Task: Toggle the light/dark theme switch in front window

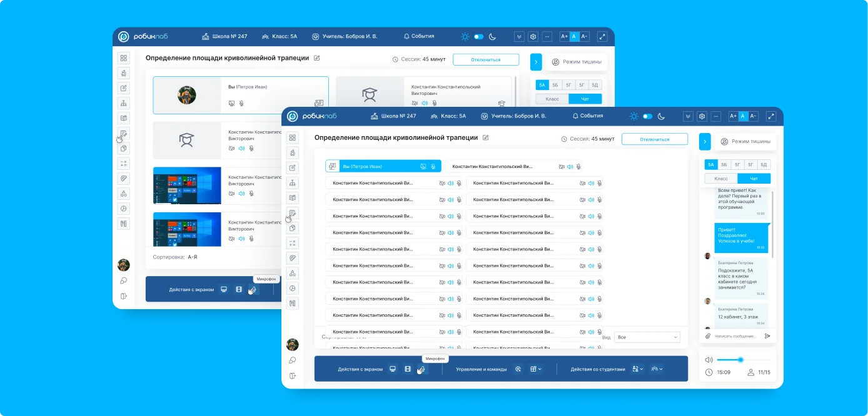Action: 647,116
